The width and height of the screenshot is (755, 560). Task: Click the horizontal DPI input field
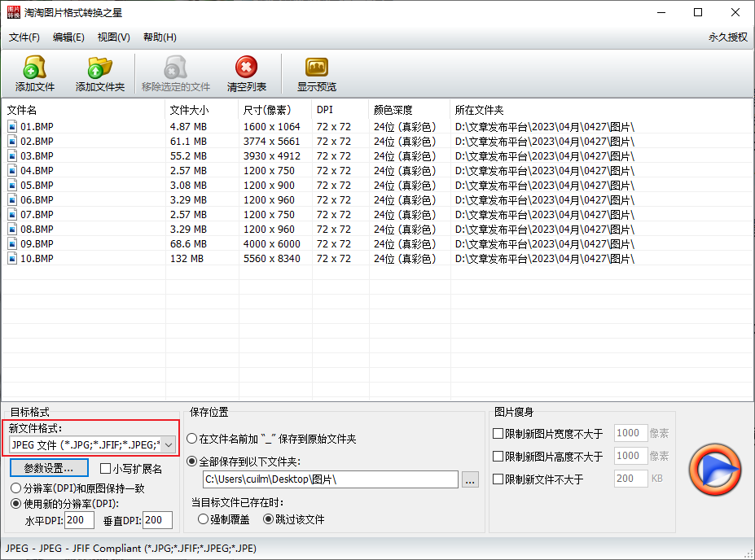coord(79,520)
